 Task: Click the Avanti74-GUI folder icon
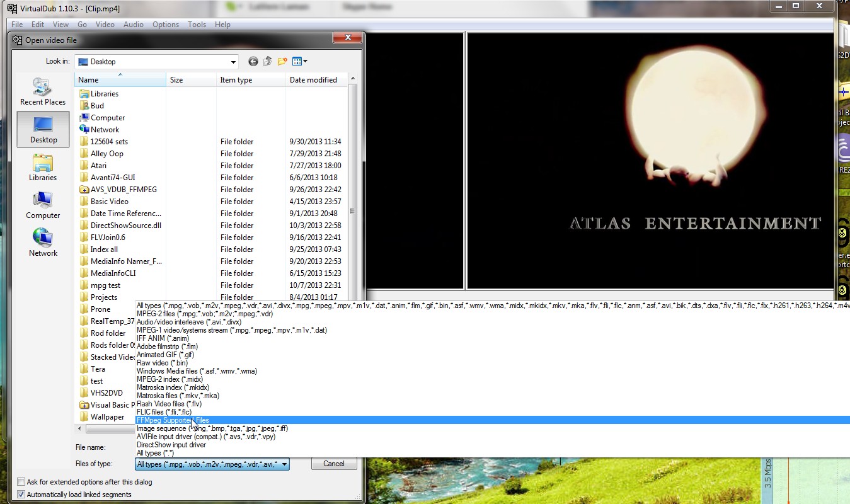pyautogui.click(x=84, y=178)
